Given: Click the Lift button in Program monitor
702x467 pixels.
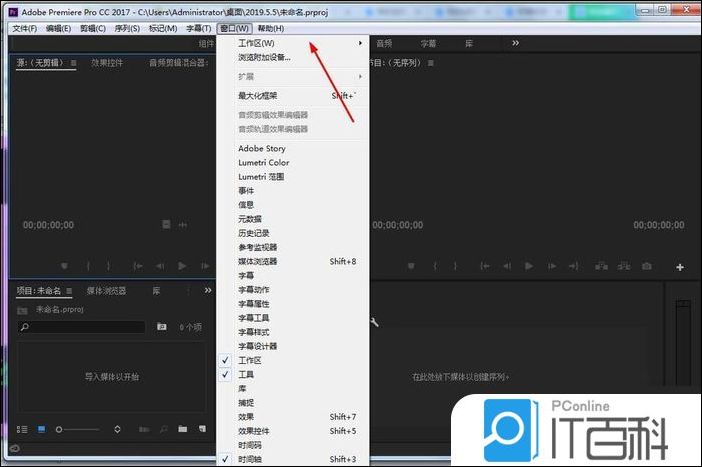Looking at the screenshot, I should 601,266.
